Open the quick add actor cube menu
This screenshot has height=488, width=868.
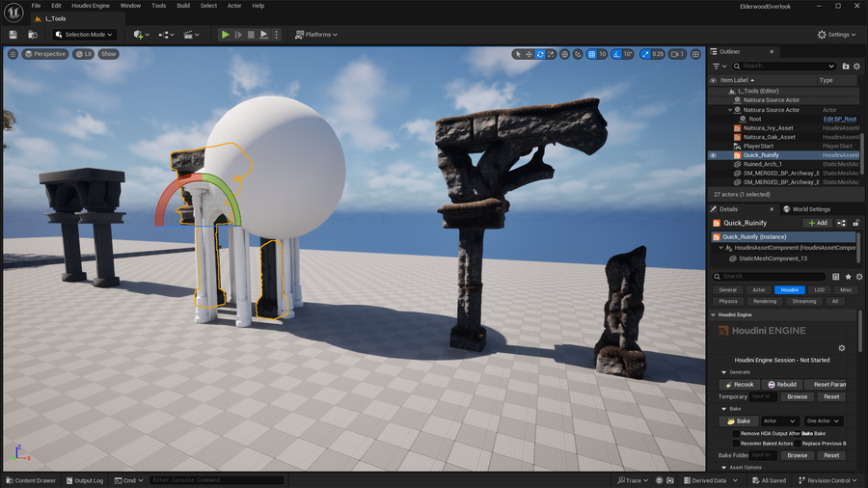pos(141,35)
